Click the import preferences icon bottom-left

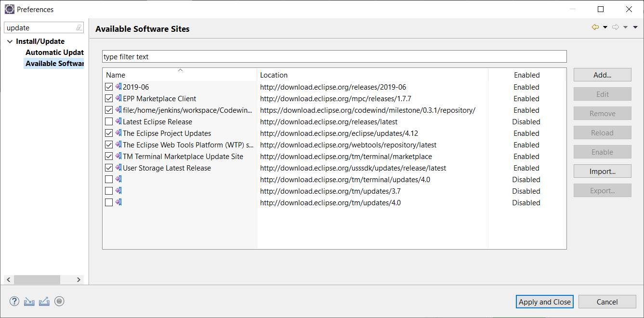29,301
